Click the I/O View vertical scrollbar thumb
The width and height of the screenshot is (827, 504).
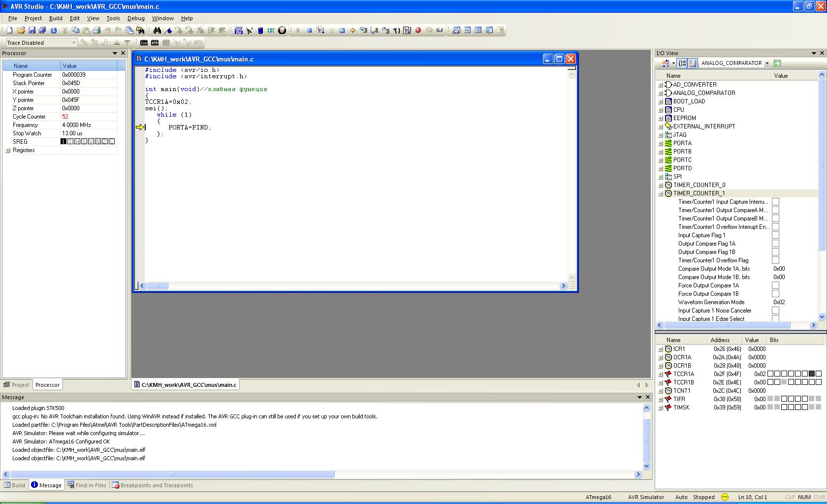822,165
